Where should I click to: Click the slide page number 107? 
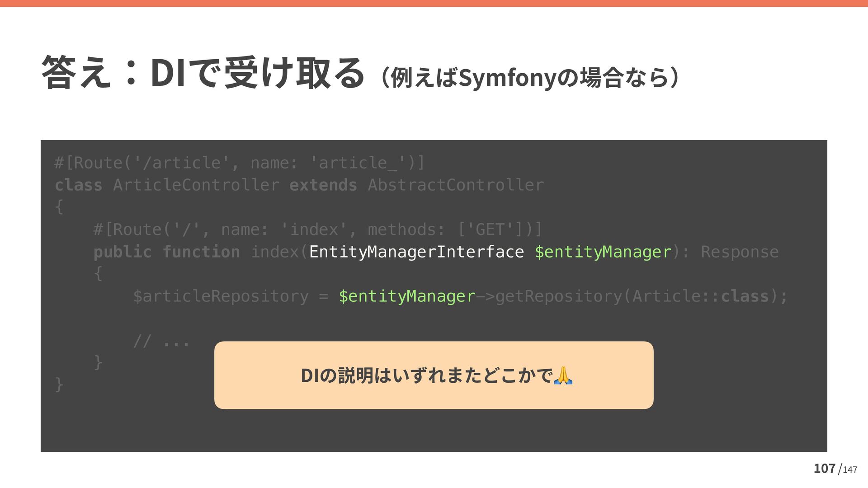tap(824, 469)
